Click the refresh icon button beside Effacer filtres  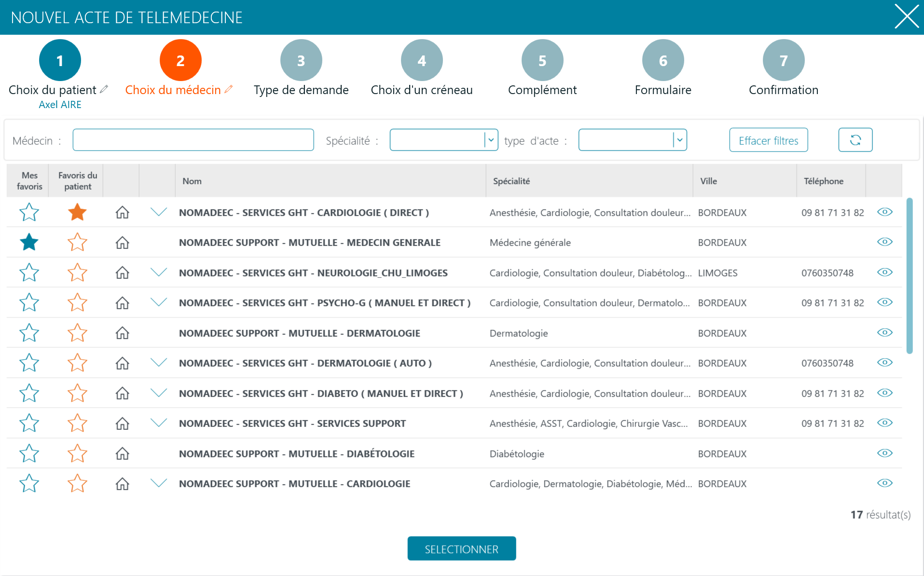coord(855,140)
